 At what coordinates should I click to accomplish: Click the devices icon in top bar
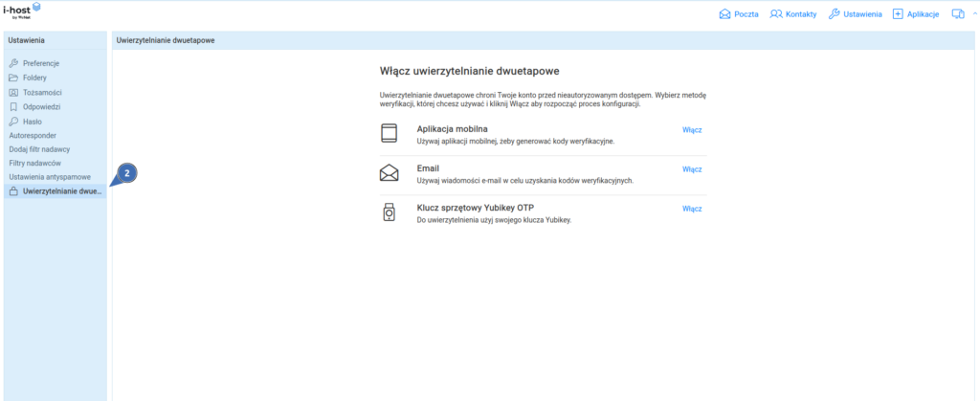957,14
